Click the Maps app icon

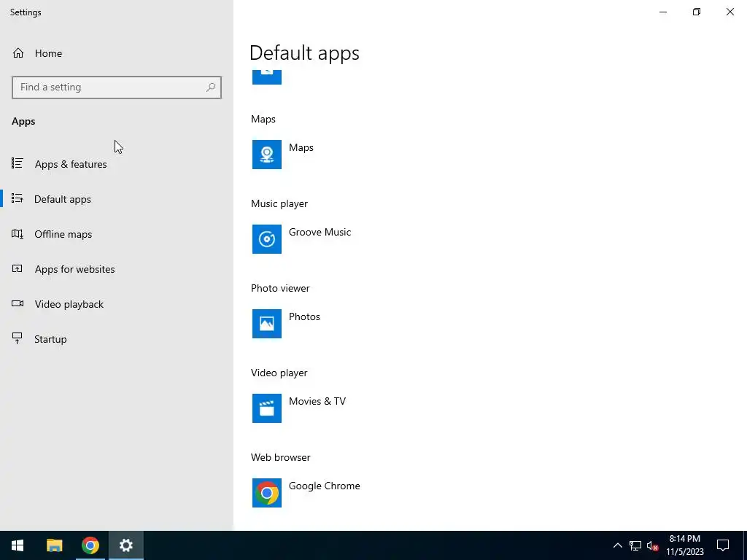click(267, 155)
